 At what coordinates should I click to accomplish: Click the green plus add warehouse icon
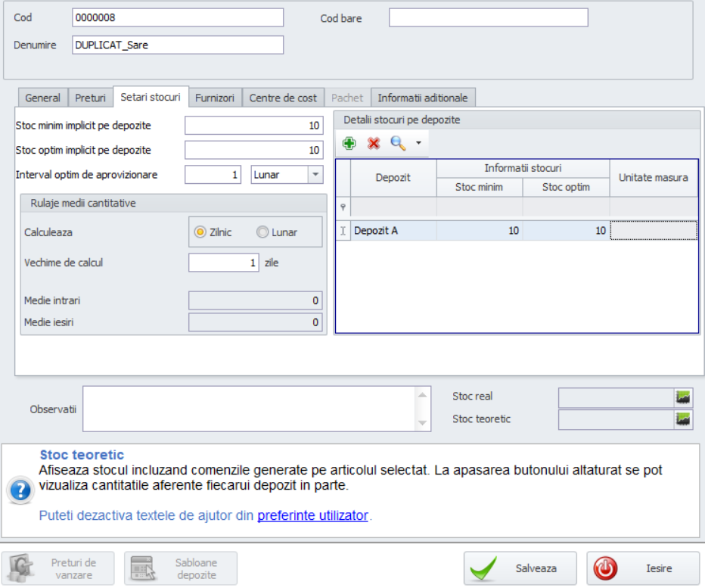coord(349,143)
